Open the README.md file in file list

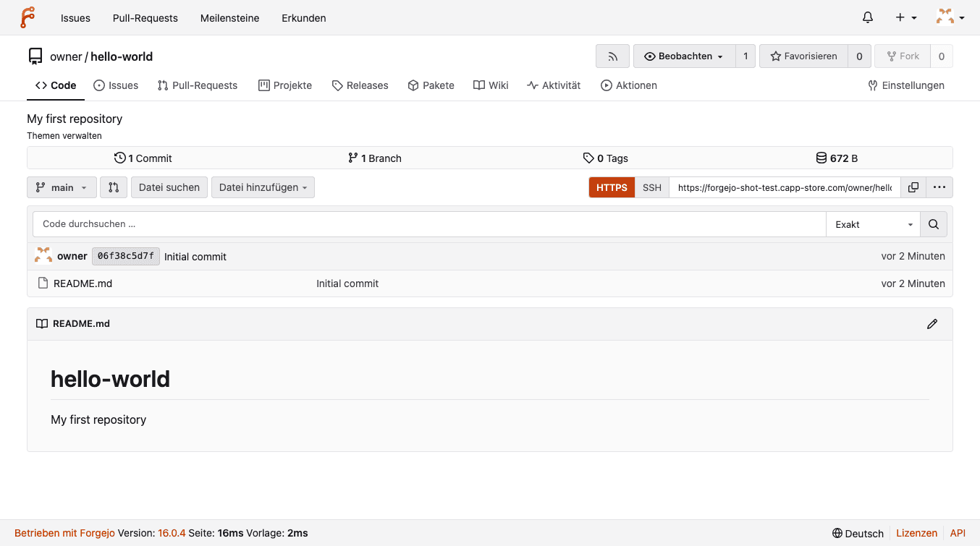(x=83, y=283)
